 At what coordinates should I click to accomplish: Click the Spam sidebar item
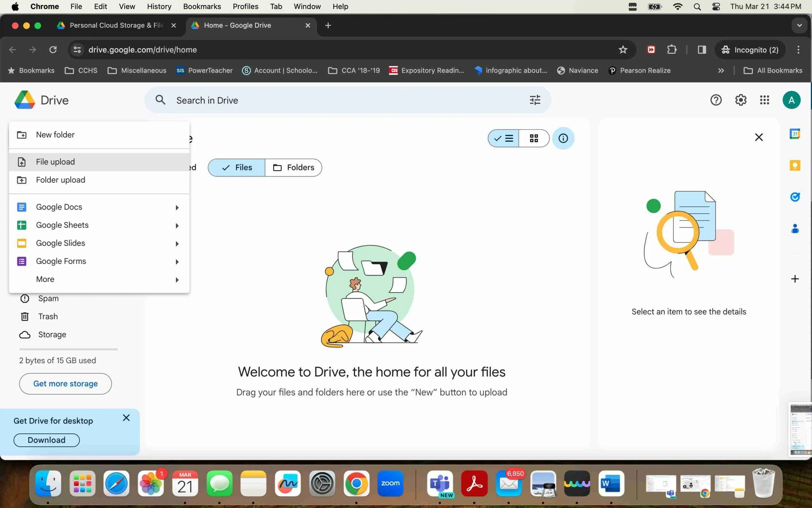[48, 298]
